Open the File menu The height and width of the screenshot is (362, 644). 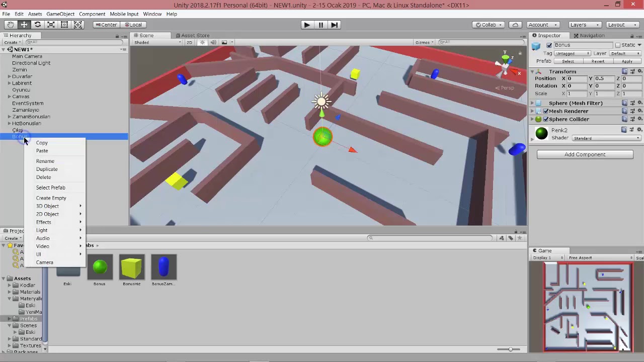6,14
